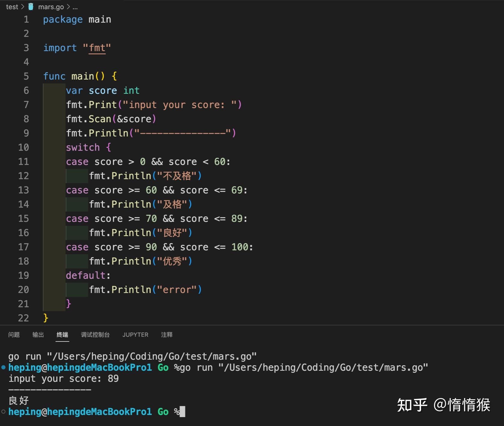504x426 pixels.
Task: Click the number 69 on line 13
Action: tap(237, 190)
